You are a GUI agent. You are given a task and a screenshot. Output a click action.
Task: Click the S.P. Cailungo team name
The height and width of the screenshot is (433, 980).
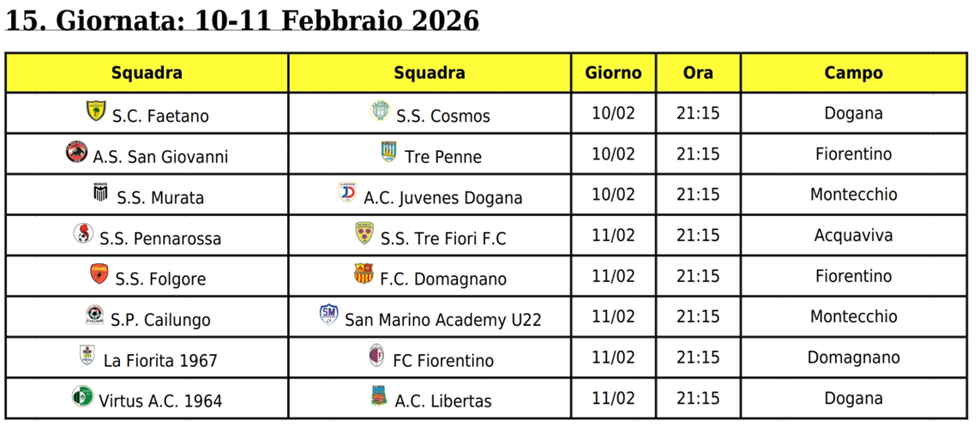tap(160, 321)
